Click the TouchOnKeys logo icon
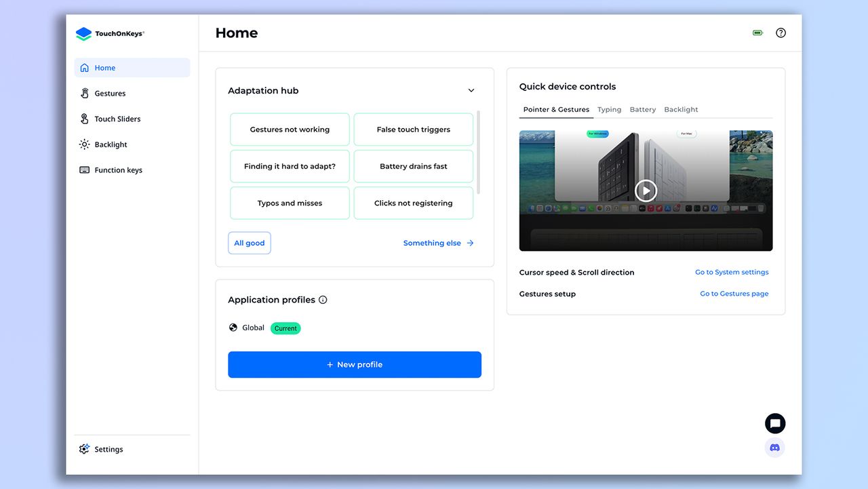 (83, 34)
